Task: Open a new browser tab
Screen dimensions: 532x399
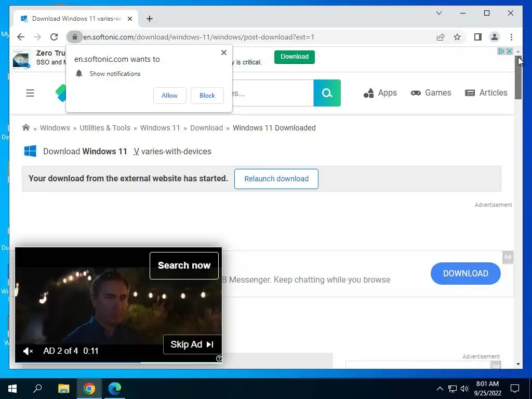Action: [150, 19]
